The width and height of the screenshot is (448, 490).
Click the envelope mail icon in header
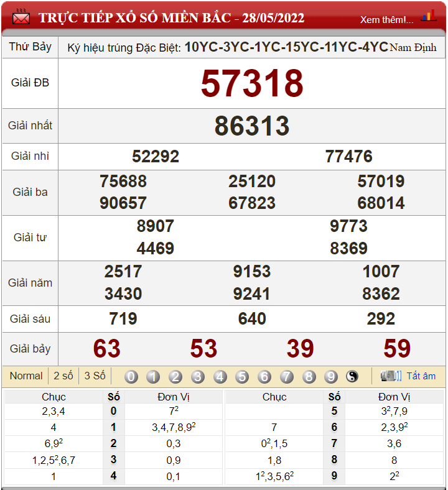click(21, 17)
